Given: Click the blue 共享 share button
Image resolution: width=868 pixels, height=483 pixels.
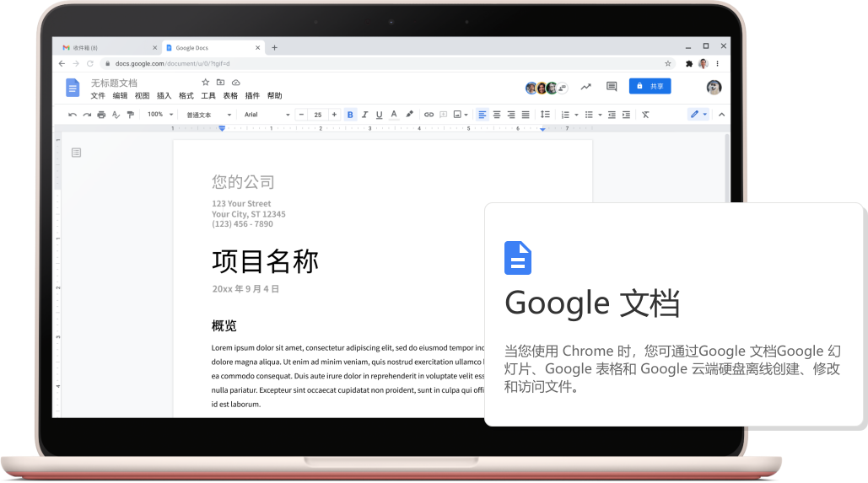Looking at the screenshot, I should click(x=650, y=86).
